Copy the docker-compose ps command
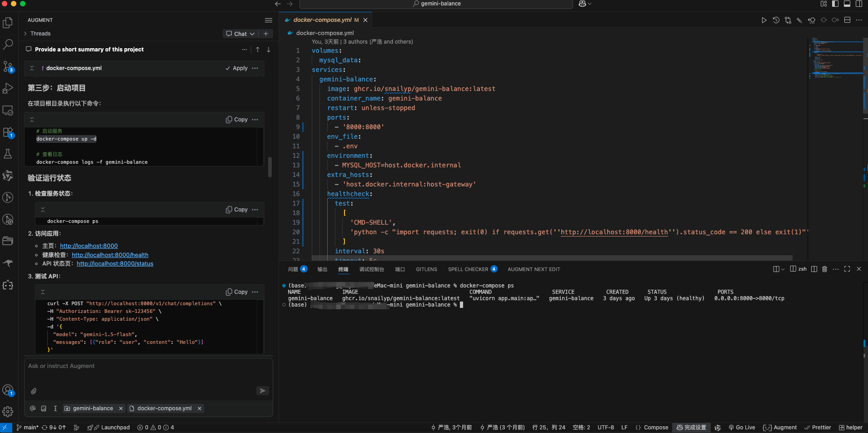868x433 pixels. [237, 210]
